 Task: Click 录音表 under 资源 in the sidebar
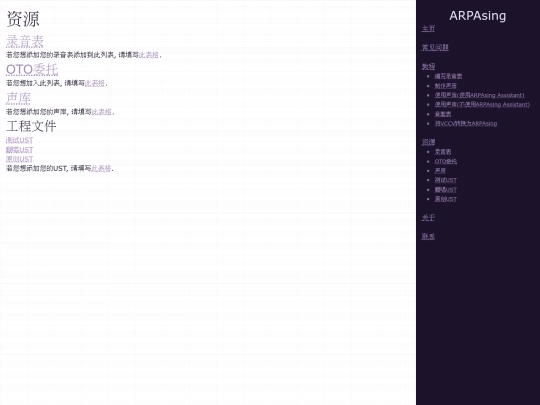coord(443,152)
